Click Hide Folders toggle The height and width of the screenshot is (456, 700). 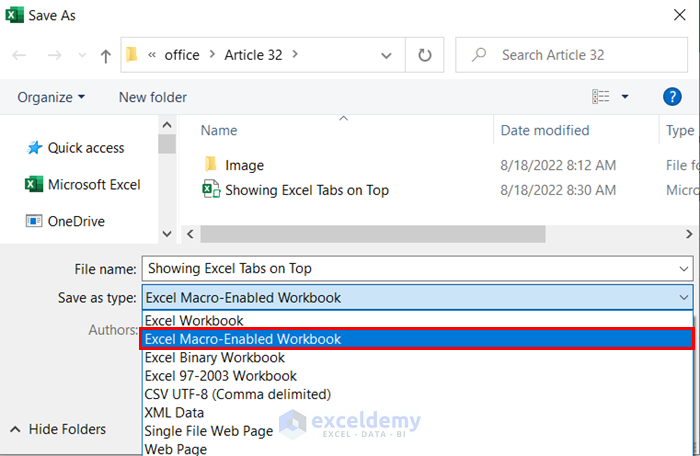tap(58, 429)
